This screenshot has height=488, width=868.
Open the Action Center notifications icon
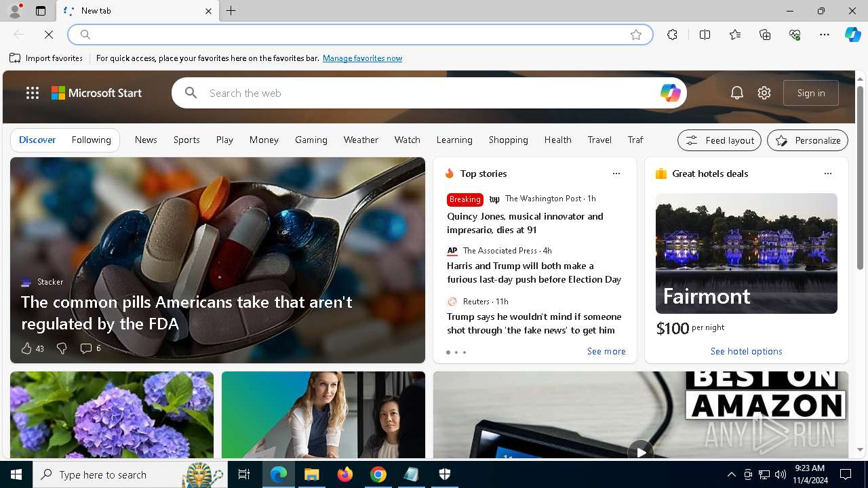coord(846,474)
